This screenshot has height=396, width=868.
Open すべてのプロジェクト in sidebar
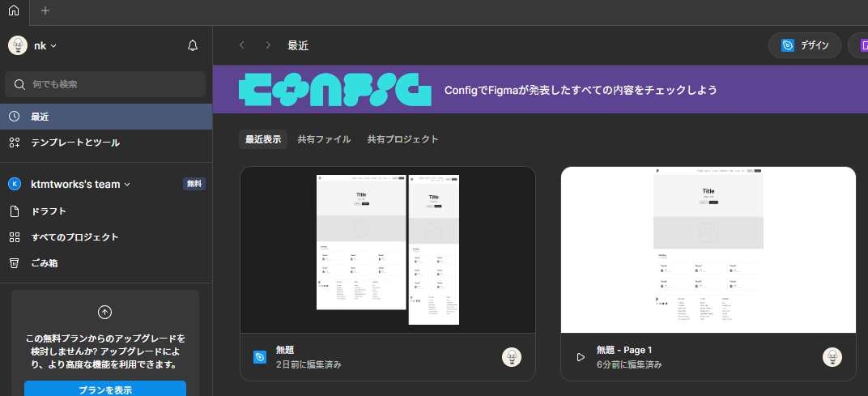coord(106,237)
